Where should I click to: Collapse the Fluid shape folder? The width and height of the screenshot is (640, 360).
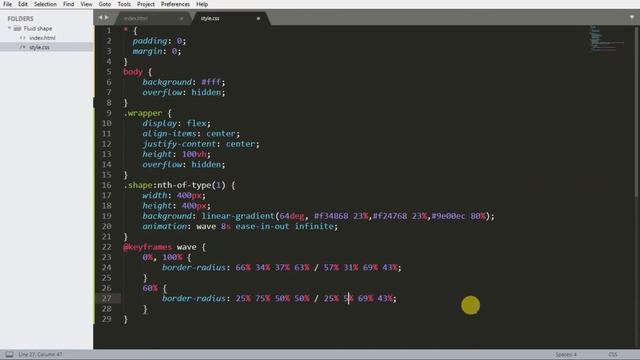click(9, 28)
